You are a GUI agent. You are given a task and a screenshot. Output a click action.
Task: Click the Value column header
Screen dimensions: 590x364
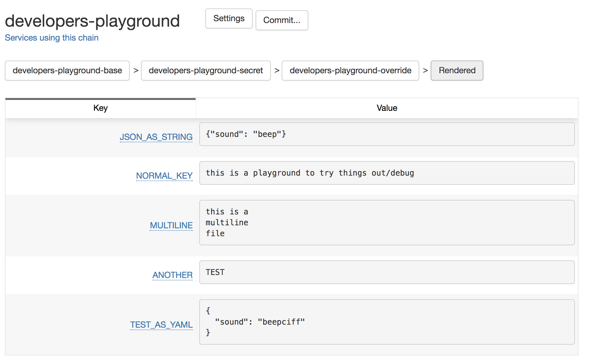(387, 108)
